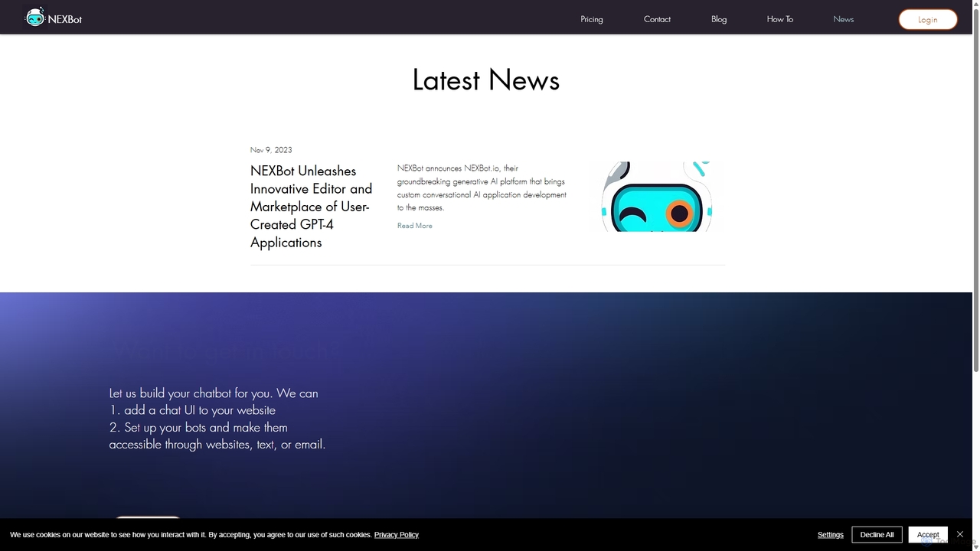Go to the Contact page
The height and width of the screenshot is (551, 980).
[657, 19]
